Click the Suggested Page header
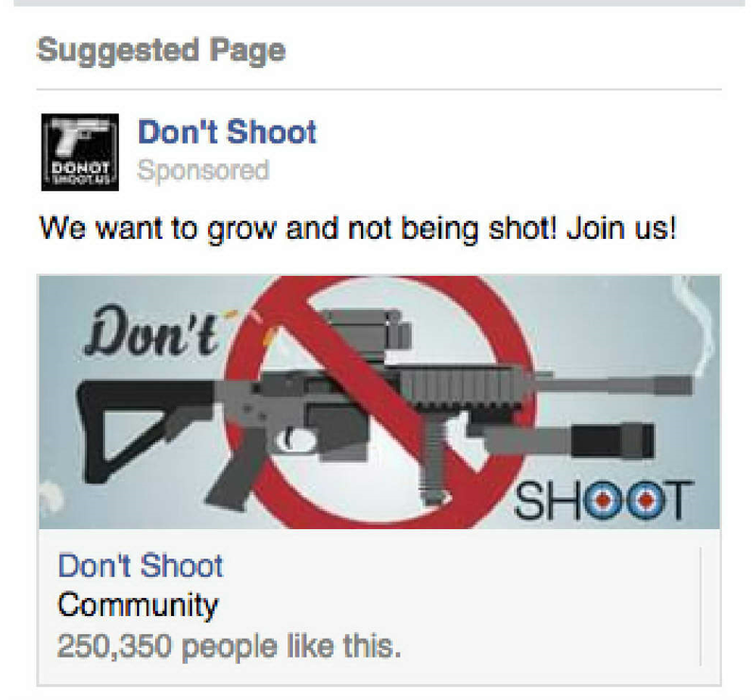 [x=161, y=51]
